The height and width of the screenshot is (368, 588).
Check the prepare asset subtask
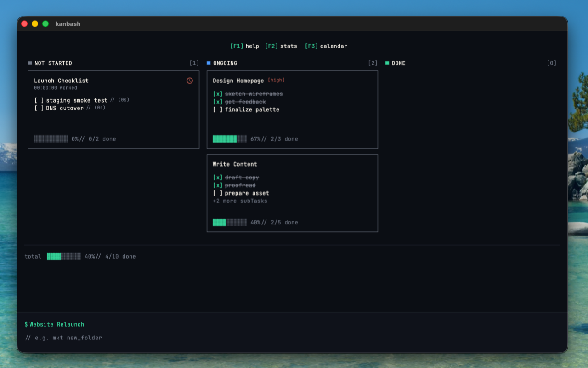point(218,193)
